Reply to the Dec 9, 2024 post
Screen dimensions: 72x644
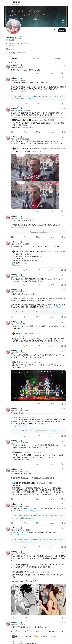[12, 237]
